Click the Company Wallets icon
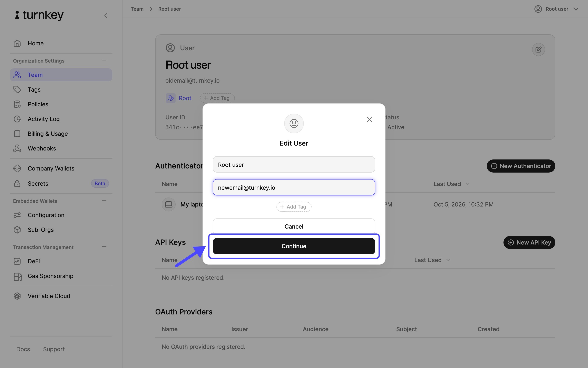This screenshot has height=368, width=588. pos(17,168)
